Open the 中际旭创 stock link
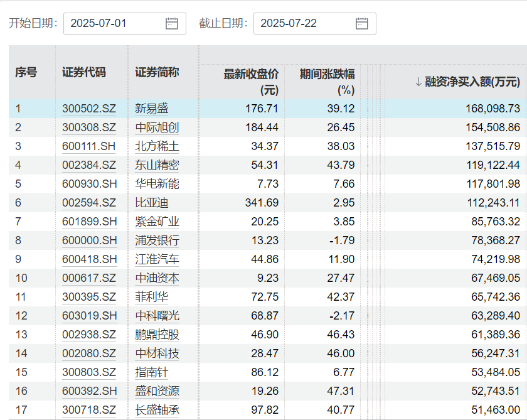The image size is (527, 420). click(157, 127)
